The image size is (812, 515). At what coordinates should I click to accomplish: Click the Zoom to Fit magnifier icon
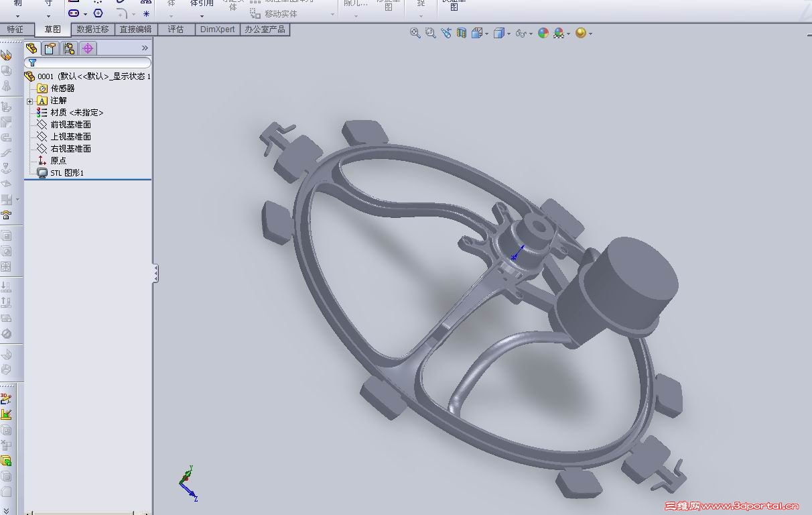pos(415,33)
